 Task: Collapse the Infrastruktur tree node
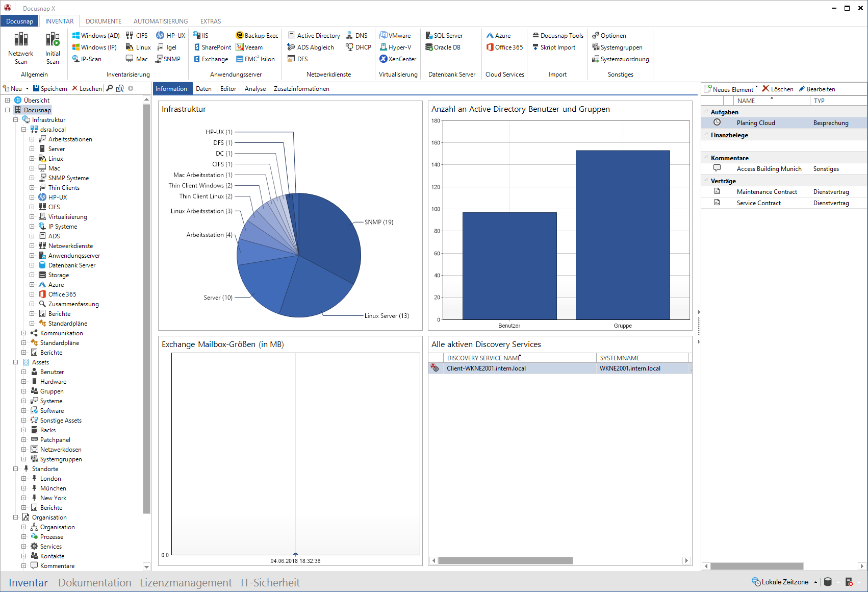[x=16, y=120]
